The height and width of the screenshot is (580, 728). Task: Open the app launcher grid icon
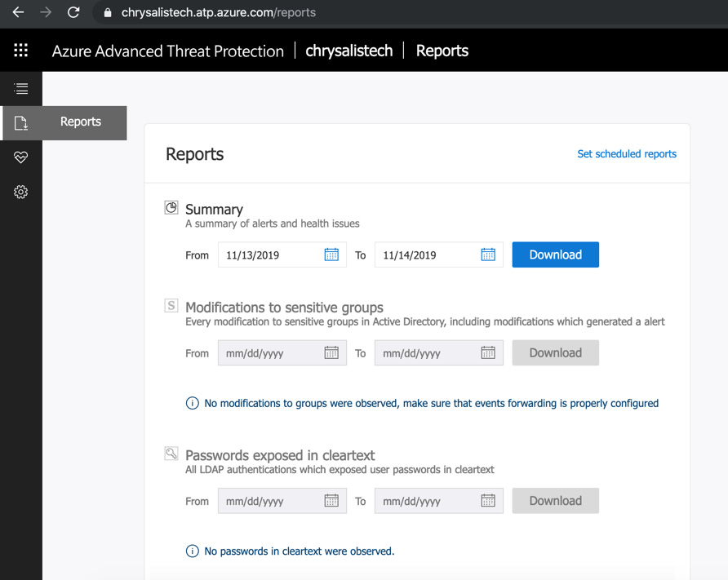(x=21, y=51)
